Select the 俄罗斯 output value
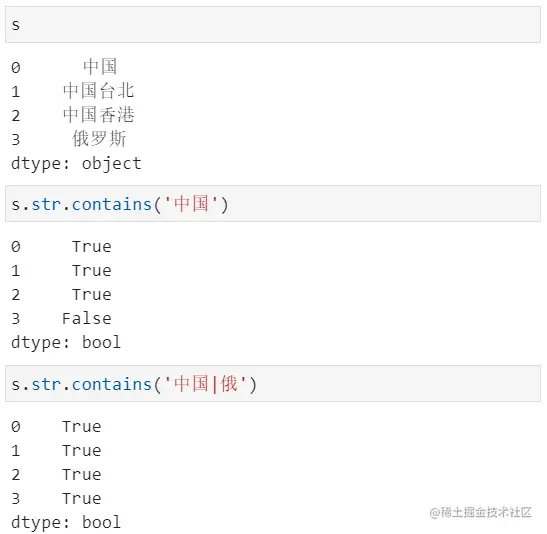This screenshot has height=534, width=547. [99, 139]
